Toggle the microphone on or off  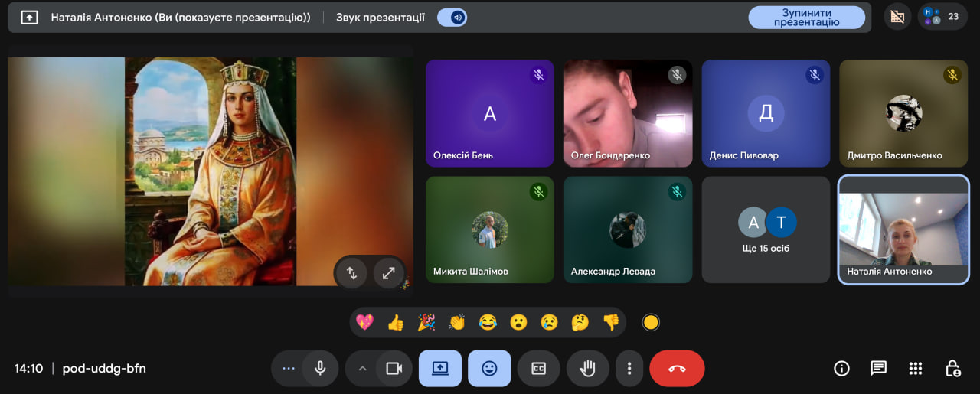[320, 368]
